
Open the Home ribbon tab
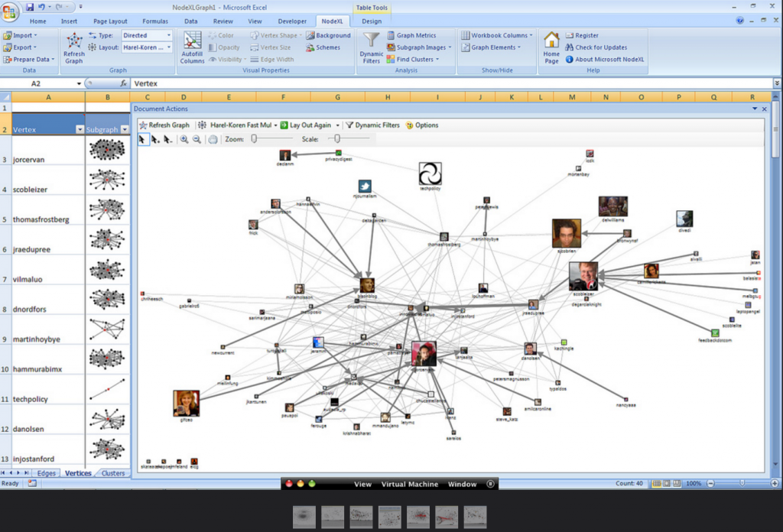pyautogui.click(x=38, y=21)
